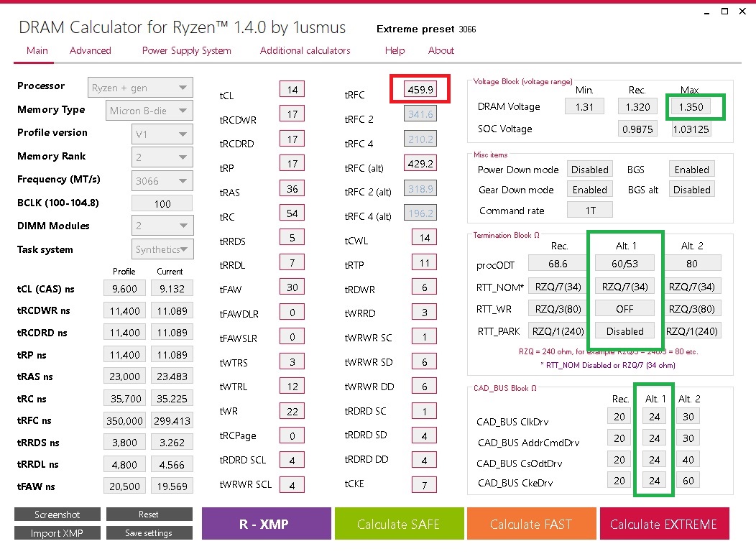Open the Task system dropdown
756x554 pixels.
[162, 249]
